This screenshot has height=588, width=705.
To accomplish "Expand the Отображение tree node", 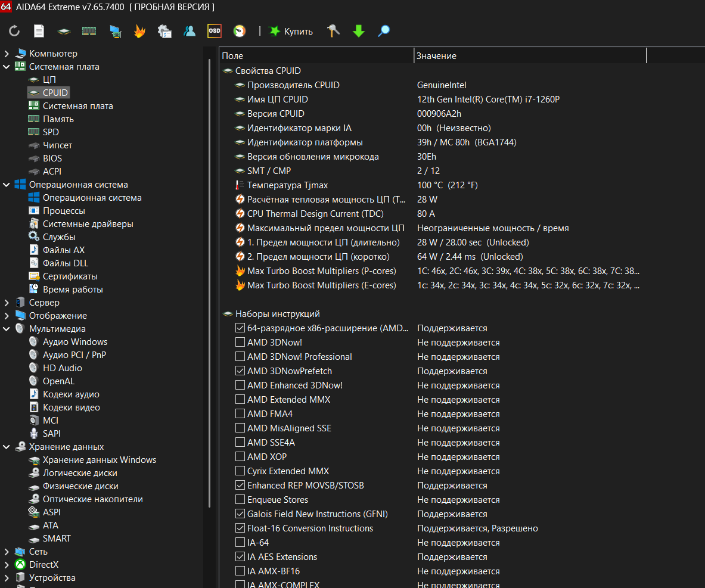I will click(x=7, y=316).
